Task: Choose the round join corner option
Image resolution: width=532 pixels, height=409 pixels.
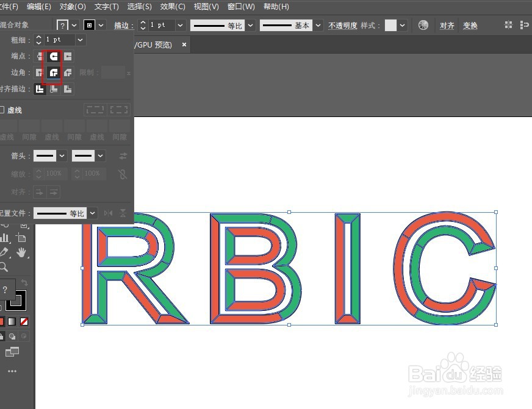Action: [54, 73]
